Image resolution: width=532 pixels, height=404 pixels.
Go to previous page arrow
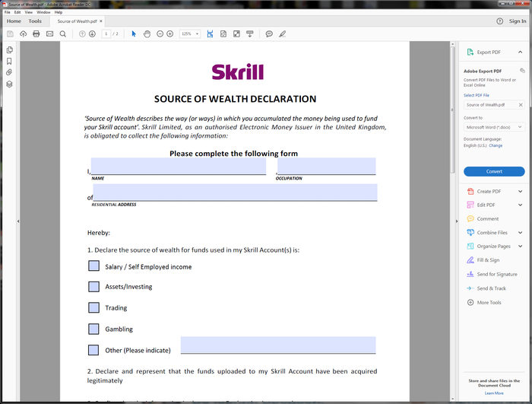point(82,34)
